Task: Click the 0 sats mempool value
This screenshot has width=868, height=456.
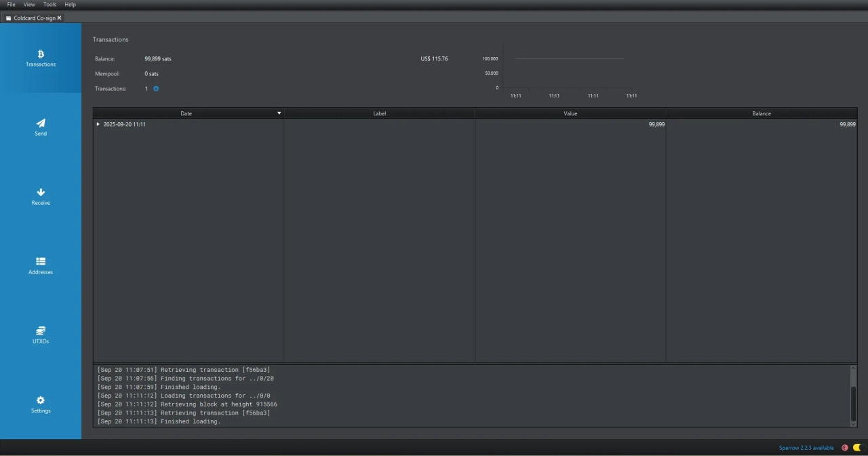Action: click(151, 74)
